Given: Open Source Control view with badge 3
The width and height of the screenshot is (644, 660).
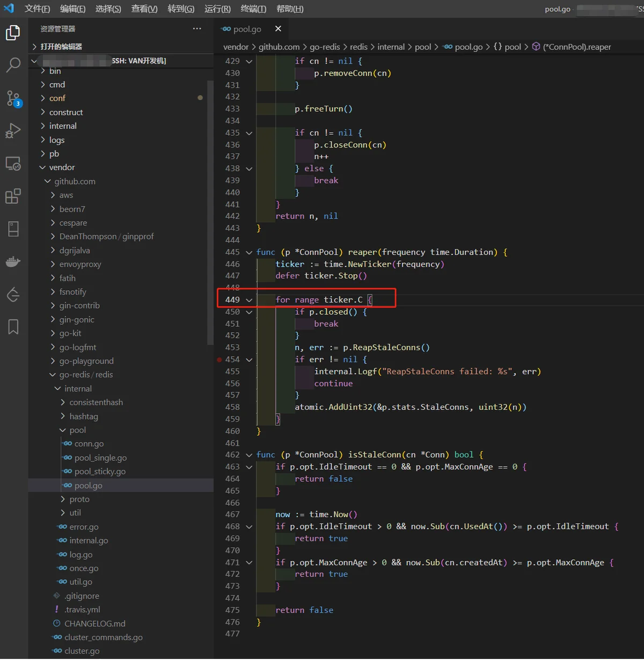Looking at the screenshot, I should click(x=13, y=98).
